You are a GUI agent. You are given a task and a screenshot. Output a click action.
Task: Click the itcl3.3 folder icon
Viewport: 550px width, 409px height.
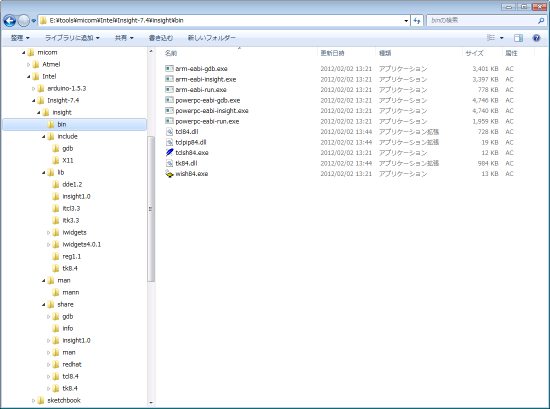[x=55, y=208]
